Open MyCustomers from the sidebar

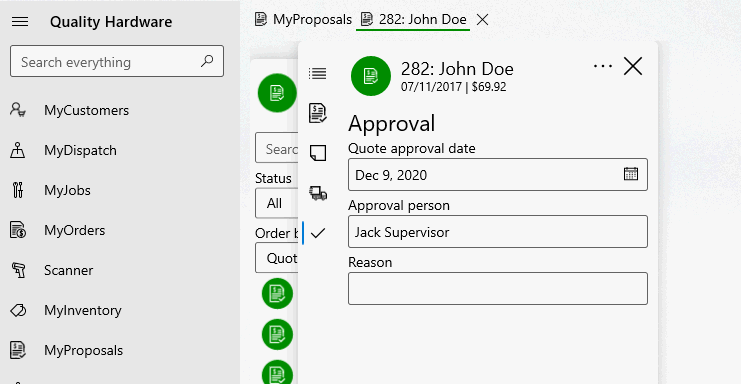(86, 111)
